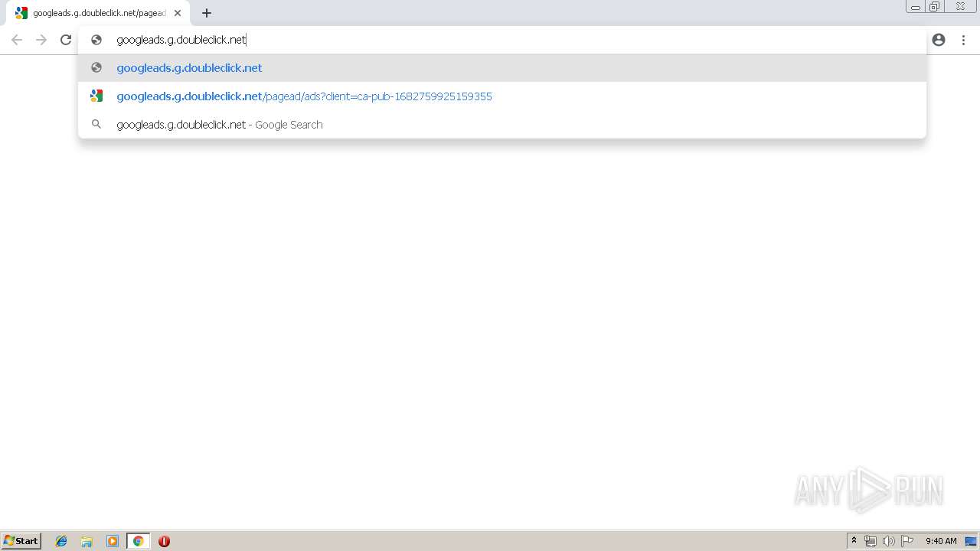Open the network status tray icon
The width and height of the screenshot is (980, 551).
(x=871, y=541)
